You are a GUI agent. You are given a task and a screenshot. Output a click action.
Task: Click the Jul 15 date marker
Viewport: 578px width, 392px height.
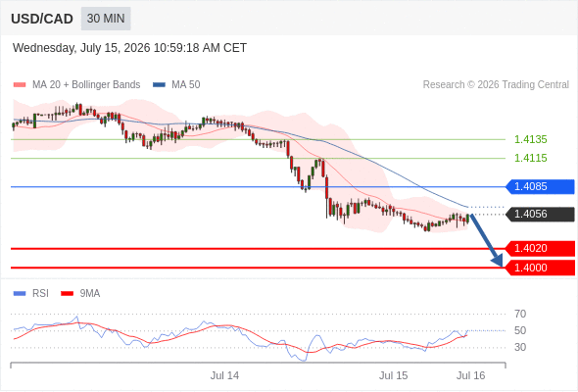393,375
